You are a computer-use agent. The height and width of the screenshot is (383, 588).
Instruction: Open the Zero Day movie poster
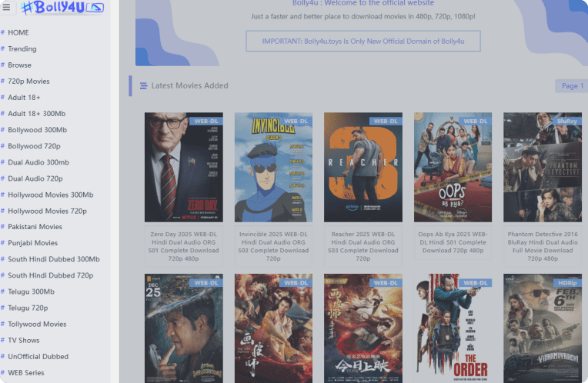(x=183, y=168)
